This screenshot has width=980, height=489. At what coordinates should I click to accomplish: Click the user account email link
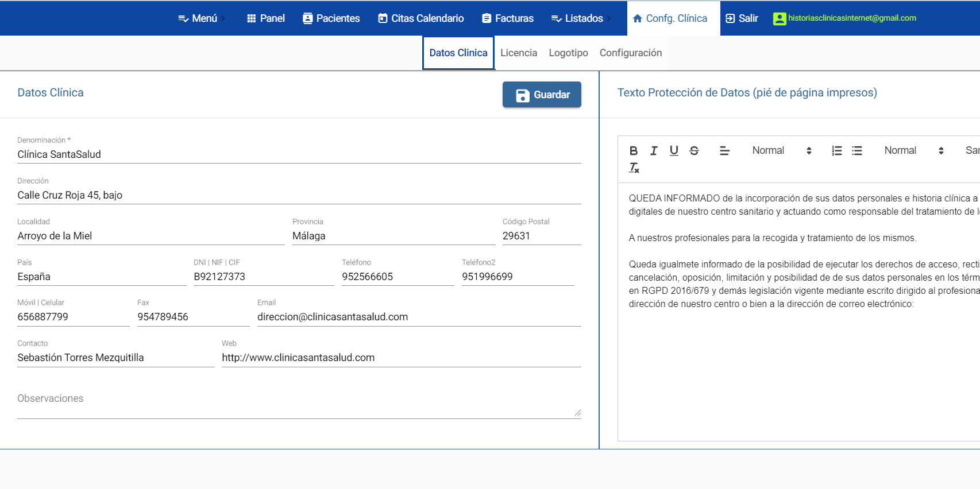pos(852,18)
